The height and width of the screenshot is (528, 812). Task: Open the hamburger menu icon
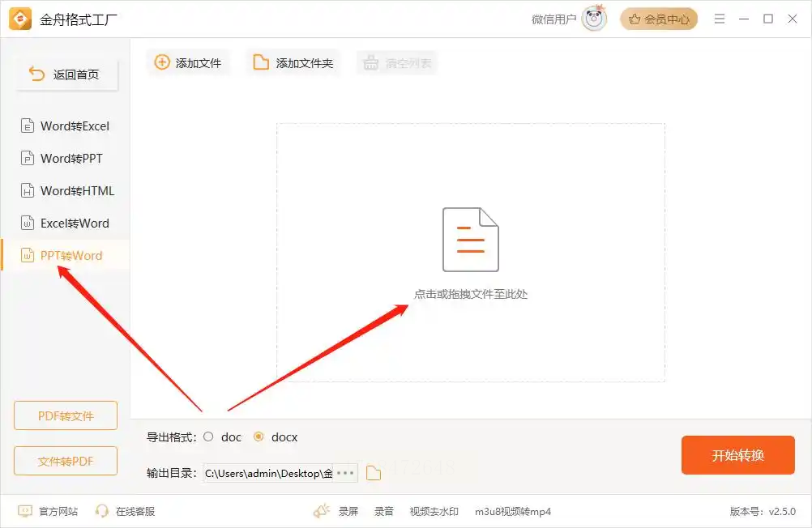720,19
